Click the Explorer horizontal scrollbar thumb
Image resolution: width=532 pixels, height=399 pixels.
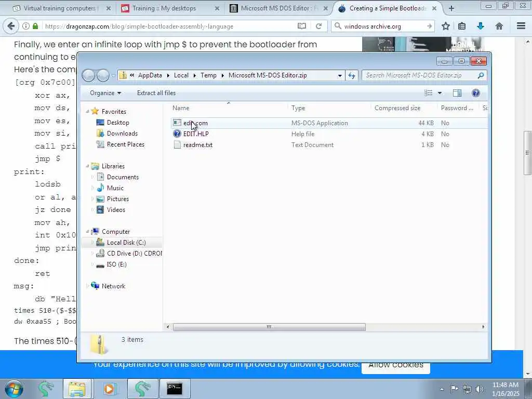tap(269, 327)
